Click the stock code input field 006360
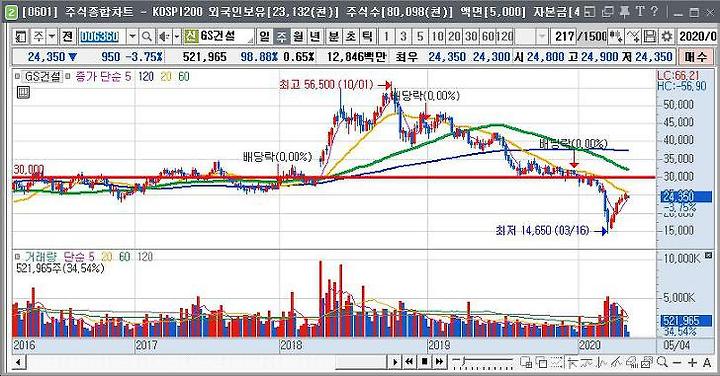Viewport: 720px width, 376px height. (101, 36)
